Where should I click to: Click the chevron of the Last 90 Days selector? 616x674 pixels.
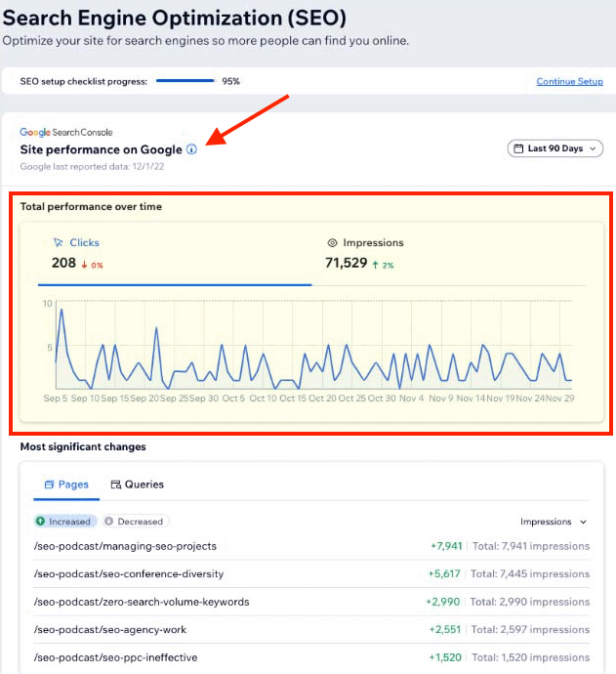point(593,148)
